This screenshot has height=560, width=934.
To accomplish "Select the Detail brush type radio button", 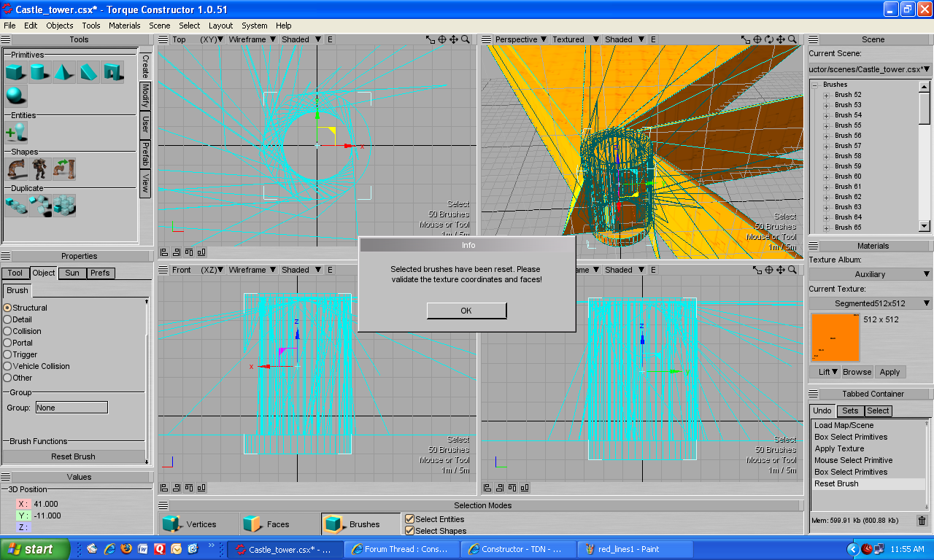I will coord(8,319).
